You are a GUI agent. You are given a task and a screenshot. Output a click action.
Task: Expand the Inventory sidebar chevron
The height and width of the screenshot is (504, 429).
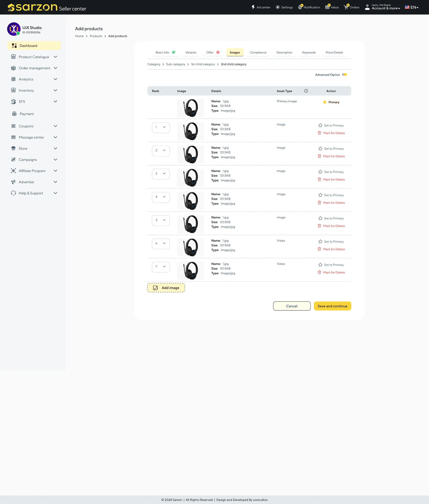point(56,90)
